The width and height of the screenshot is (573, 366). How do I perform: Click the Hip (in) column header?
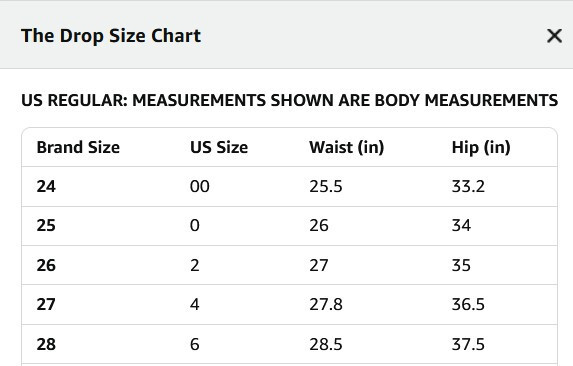tap(481, 148)
